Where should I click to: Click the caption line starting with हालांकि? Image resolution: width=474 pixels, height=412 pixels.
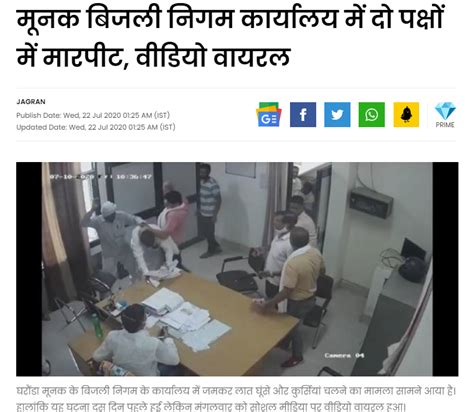211,407
